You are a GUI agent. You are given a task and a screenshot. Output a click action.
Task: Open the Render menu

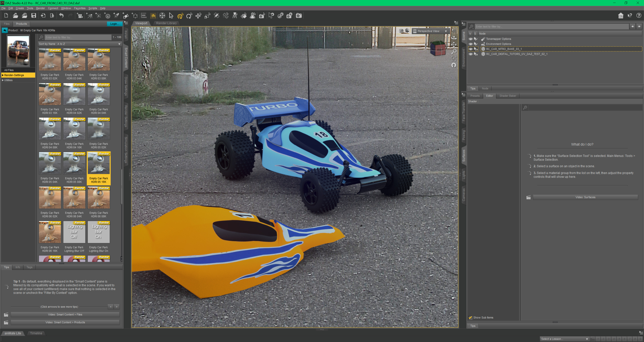coord(40,8)
